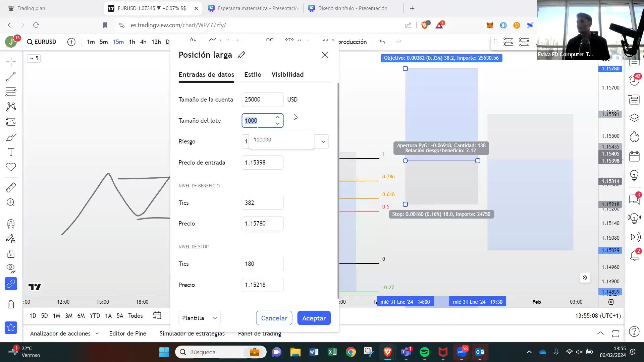
Task: Toggle lock all drawings padlock
Action: point(11,254)
